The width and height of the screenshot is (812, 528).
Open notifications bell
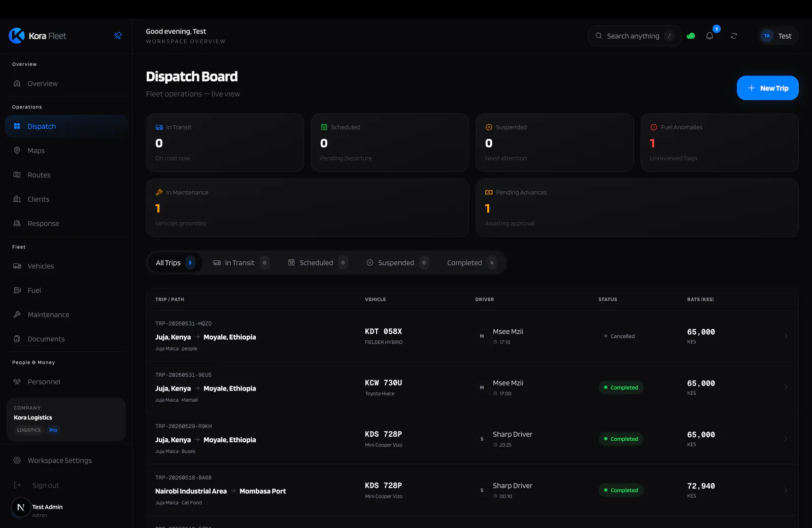(x=709, y=36)
